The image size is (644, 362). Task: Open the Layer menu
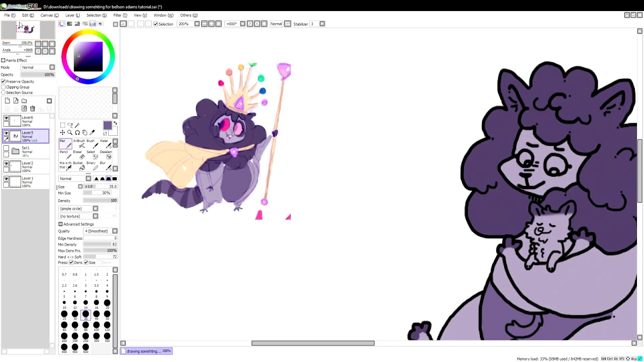[72, 15]
